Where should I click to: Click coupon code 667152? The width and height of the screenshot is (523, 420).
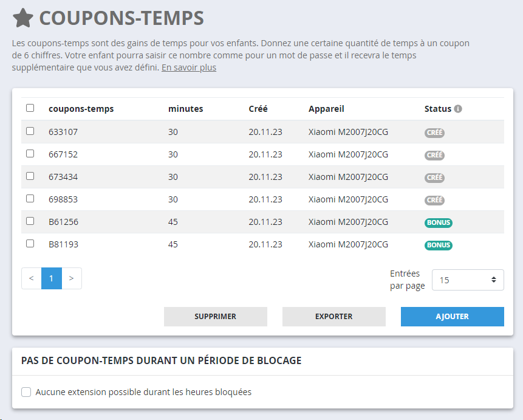(x=63, y=154)
